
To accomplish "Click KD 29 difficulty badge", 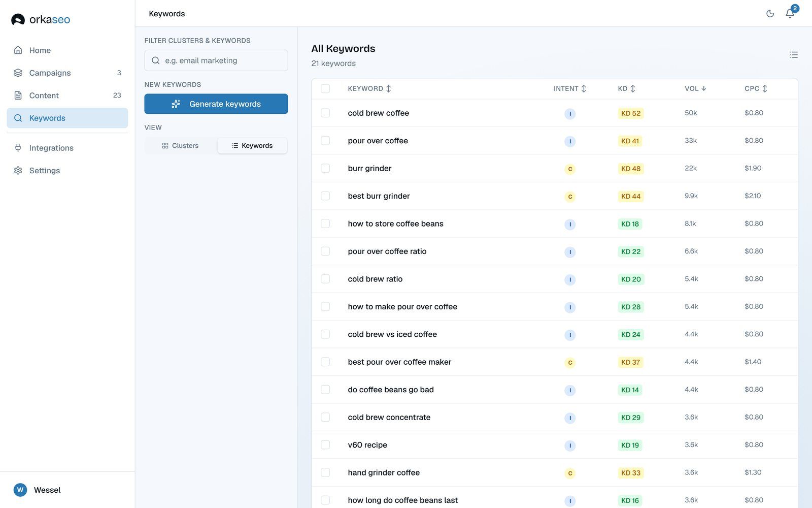I will (x=631, y=418).
